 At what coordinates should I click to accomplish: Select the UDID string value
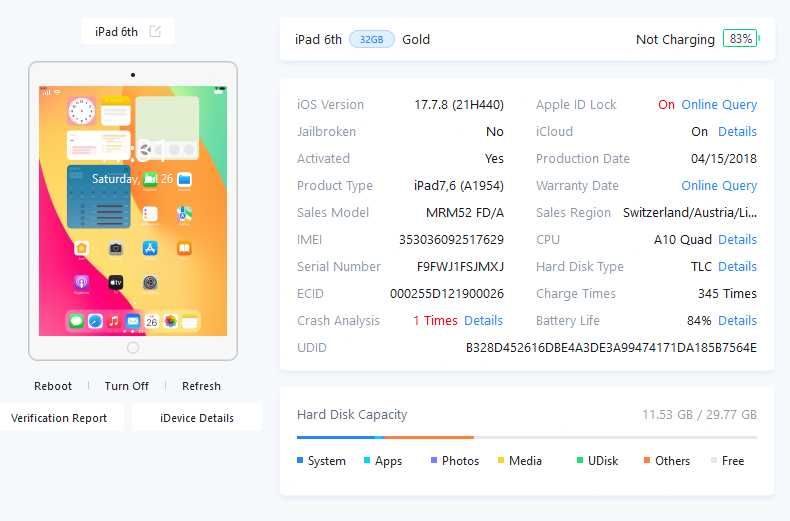(611, 348)
